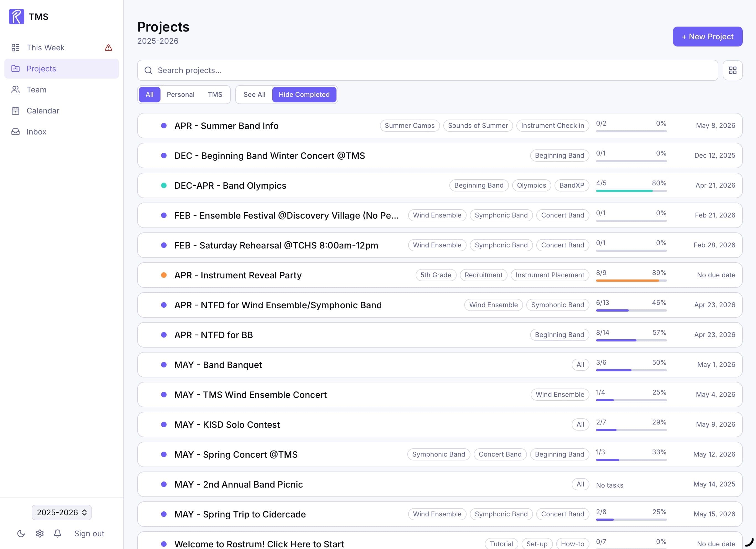Open the 2025-2026 school year dropdown

[x=62, y=512]
